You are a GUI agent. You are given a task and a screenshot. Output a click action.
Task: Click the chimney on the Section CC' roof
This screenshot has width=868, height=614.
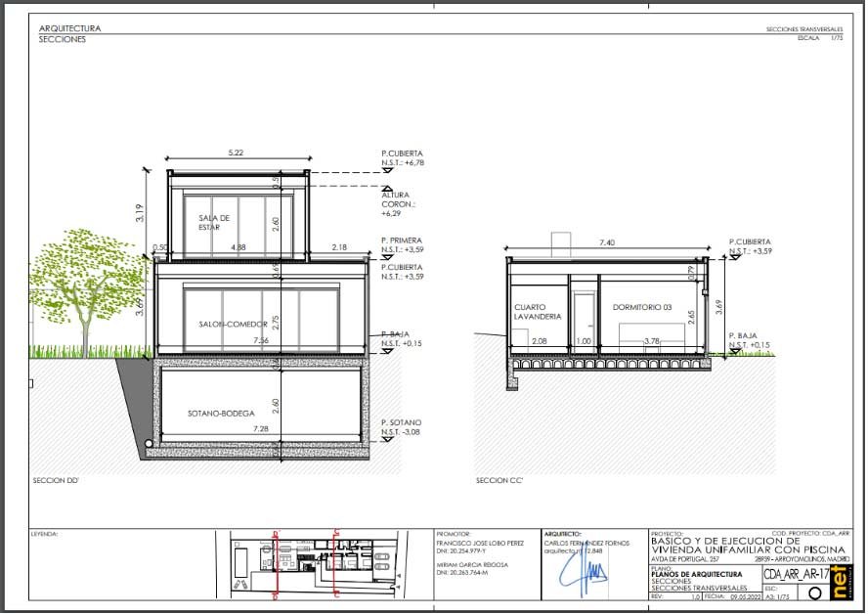[x=560, y=243]
